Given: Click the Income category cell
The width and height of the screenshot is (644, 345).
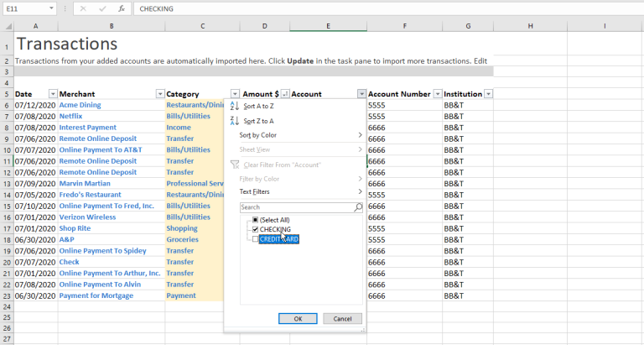Looking at the screenshot, I should [179, 128].
